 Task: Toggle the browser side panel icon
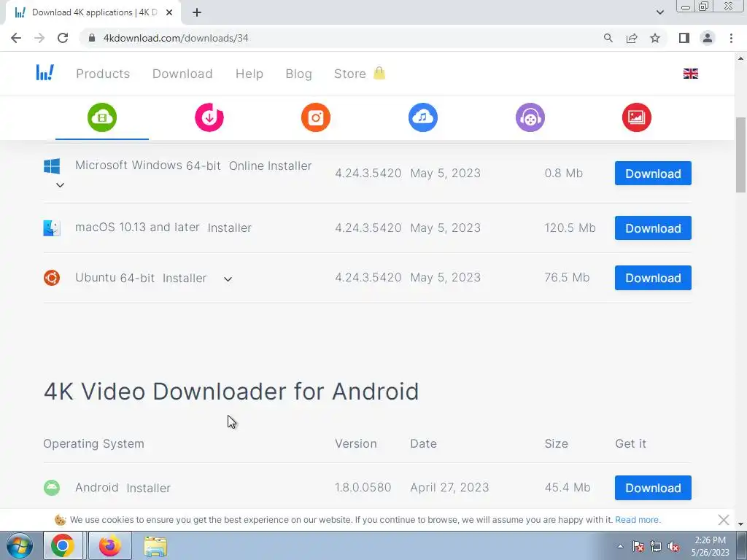(684, 38)
